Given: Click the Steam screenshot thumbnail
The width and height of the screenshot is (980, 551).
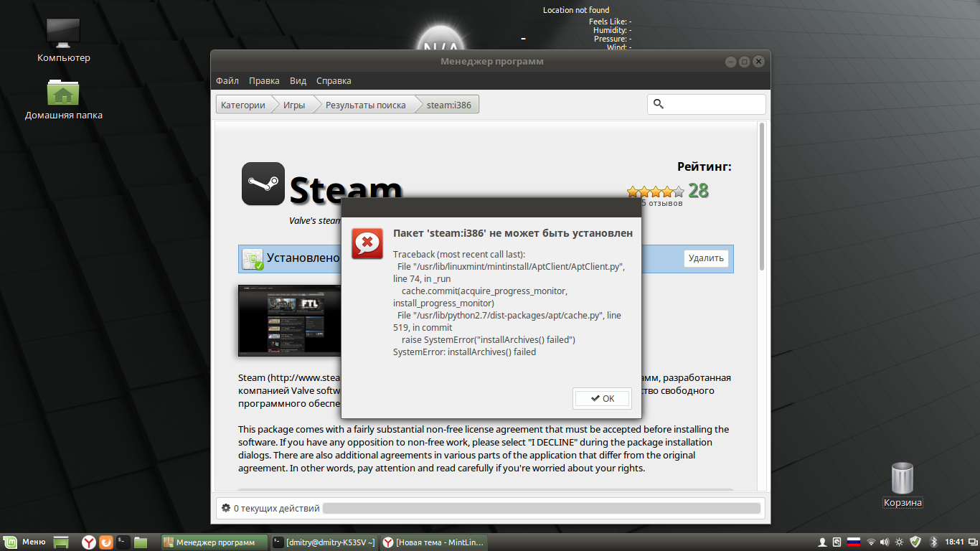Looking at the screenshot, I should [x=290, y=321].
